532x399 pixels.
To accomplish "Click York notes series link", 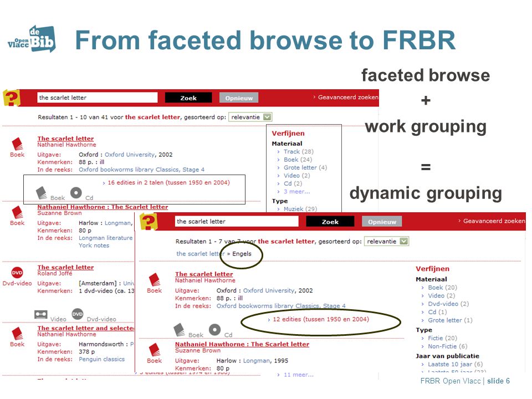I will tap(94, 245).
